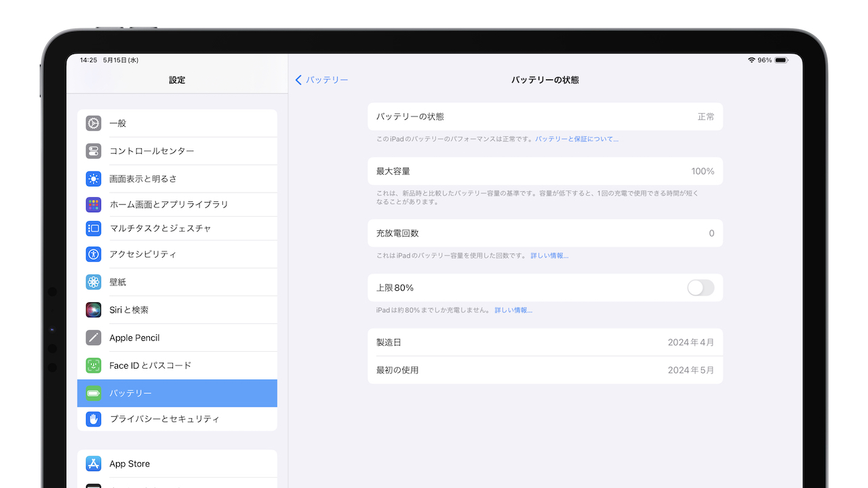Click the Wallpaper (壁紙) icon

[x=93, y=282]
